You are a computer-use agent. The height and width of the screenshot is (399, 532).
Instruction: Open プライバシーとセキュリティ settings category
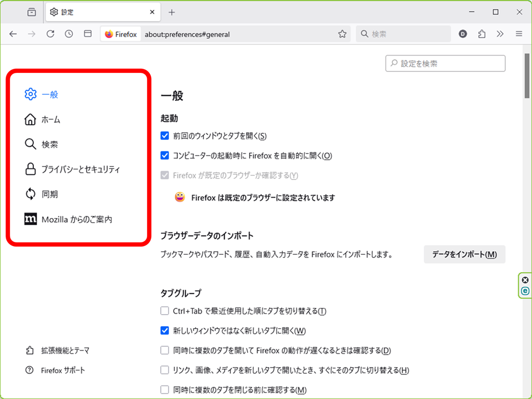coord(81,169)
